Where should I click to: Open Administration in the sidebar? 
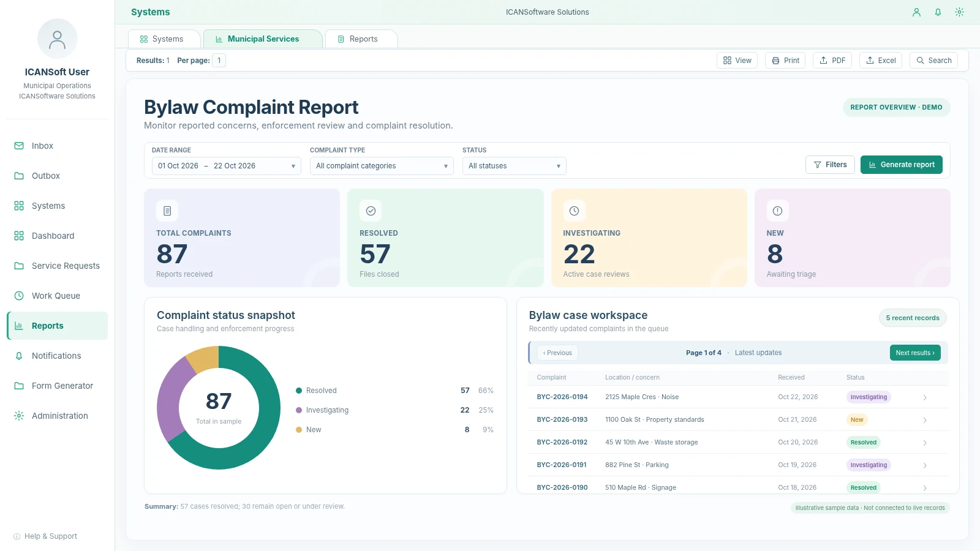[x=57, y=416]
